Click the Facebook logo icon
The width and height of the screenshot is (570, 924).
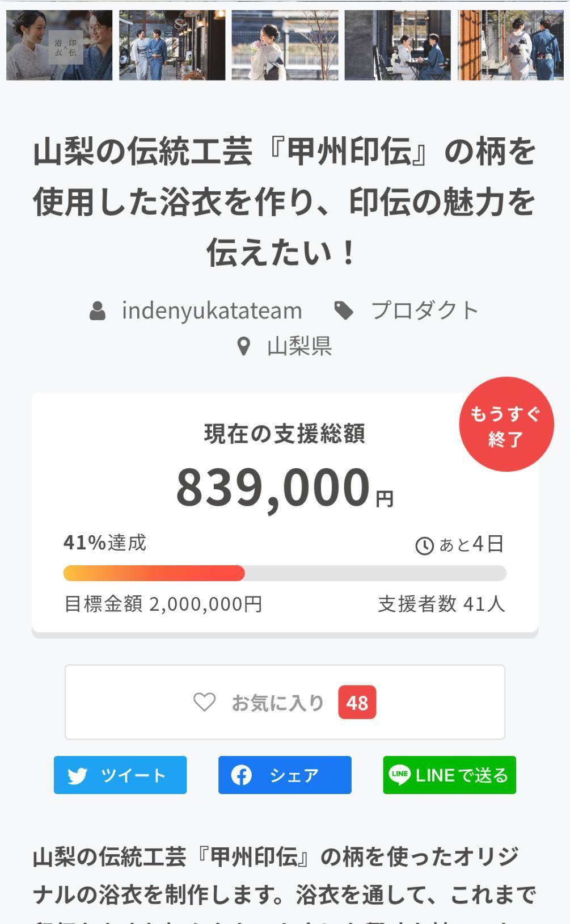(241, 775)
